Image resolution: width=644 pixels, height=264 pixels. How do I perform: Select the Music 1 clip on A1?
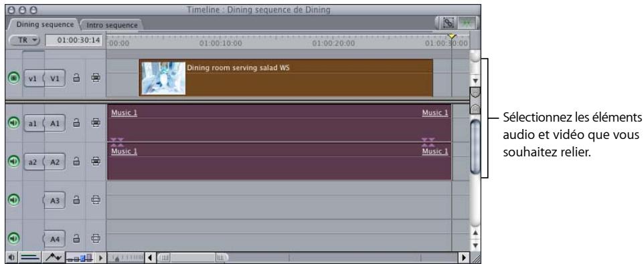279,122
